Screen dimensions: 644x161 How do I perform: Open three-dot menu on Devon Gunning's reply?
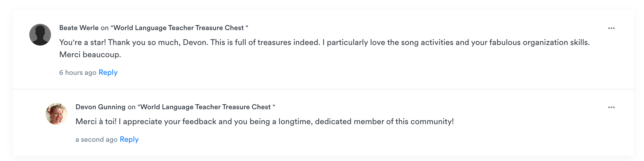click(611, 107)
